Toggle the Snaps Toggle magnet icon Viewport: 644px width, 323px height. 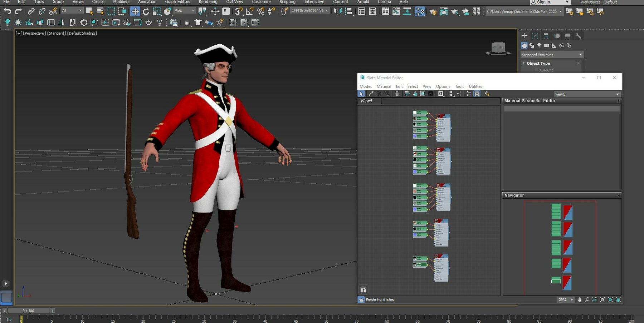[237, 11]
